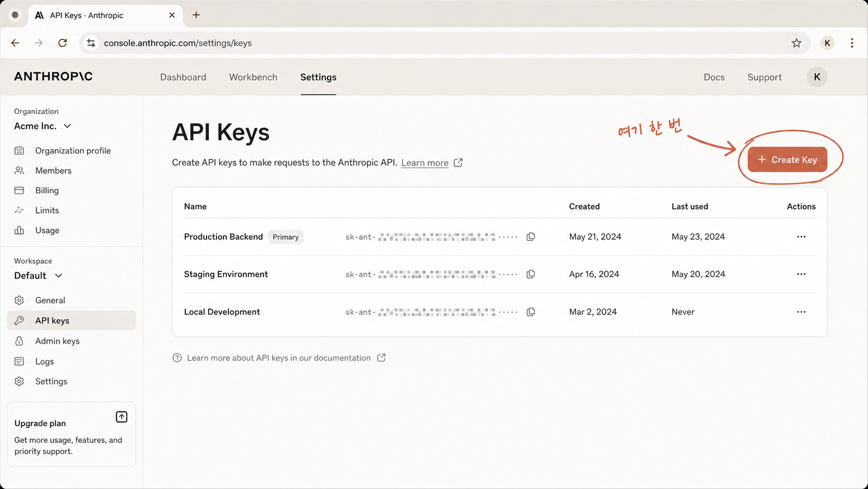The image size is (868, 489).
Task: Click the Upgrade plan card
Action: pos(71,434)
